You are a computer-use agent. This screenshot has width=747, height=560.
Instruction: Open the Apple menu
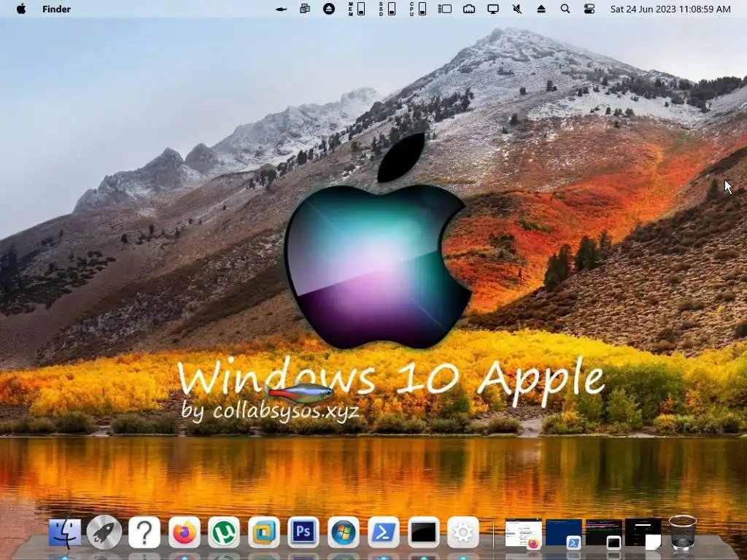pos(21,9)
